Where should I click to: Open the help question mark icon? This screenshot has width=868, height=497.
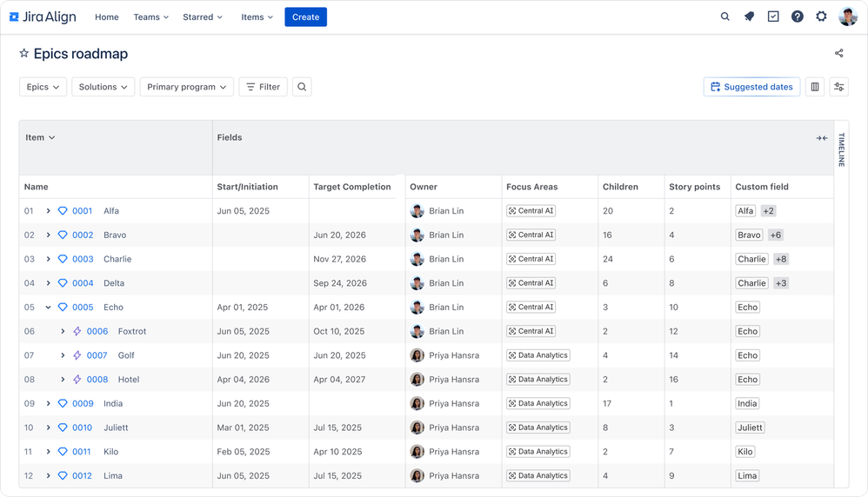coord(798,17)
